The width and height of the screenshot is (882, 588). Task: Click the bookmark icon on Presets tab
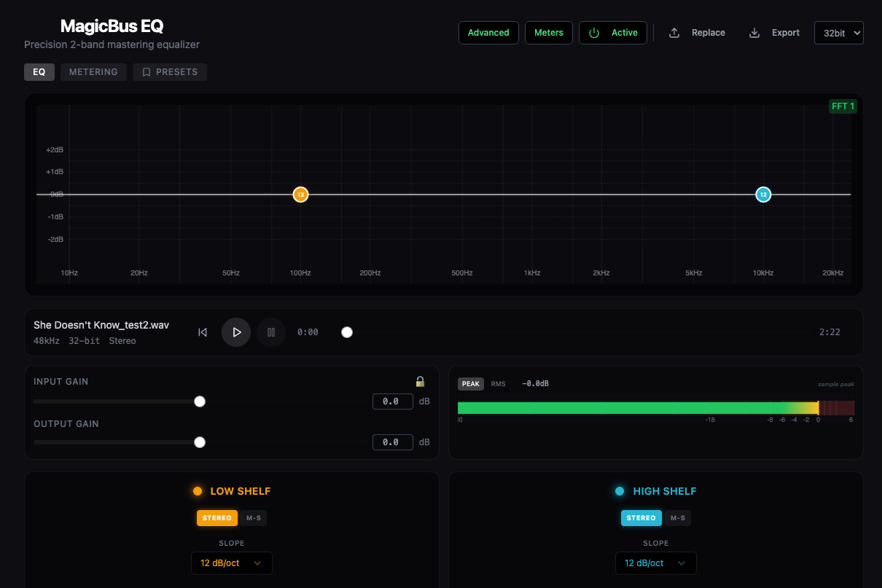pyautogui.click(x=147, y=72)
